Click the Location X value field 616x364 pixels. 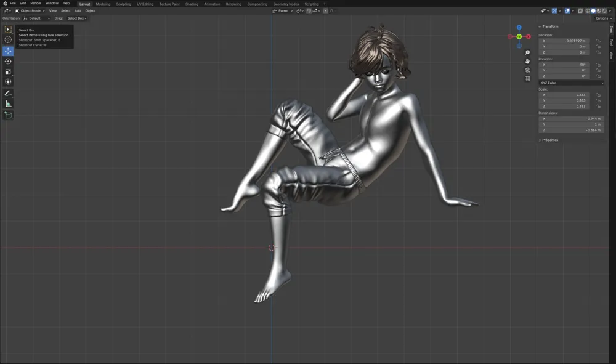pyautogui.click(x=564, y=41)
